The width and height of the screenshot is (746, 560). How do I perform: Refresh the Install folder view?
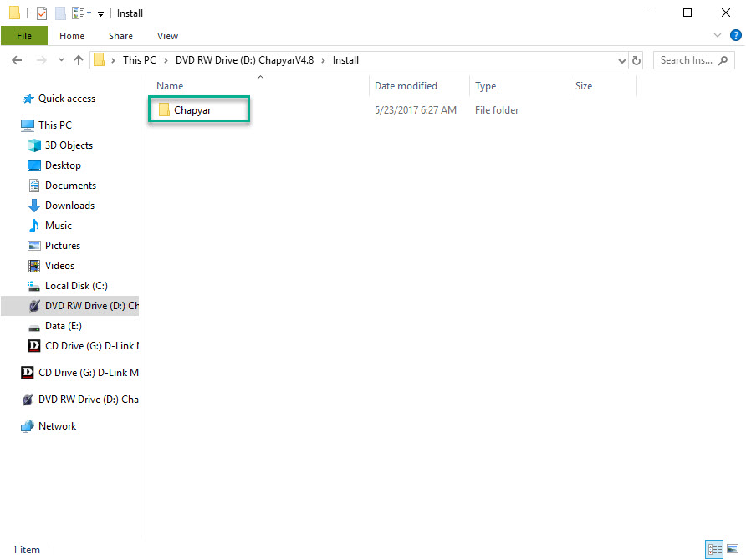pyautogui.click(x=636, y=60)
